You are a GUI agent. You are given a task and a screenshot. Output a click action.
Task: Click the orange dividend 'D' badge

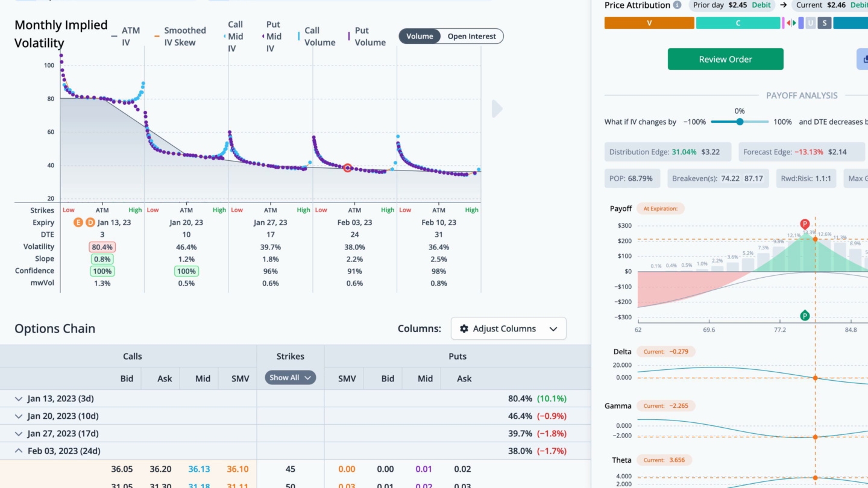coord(90,222)
